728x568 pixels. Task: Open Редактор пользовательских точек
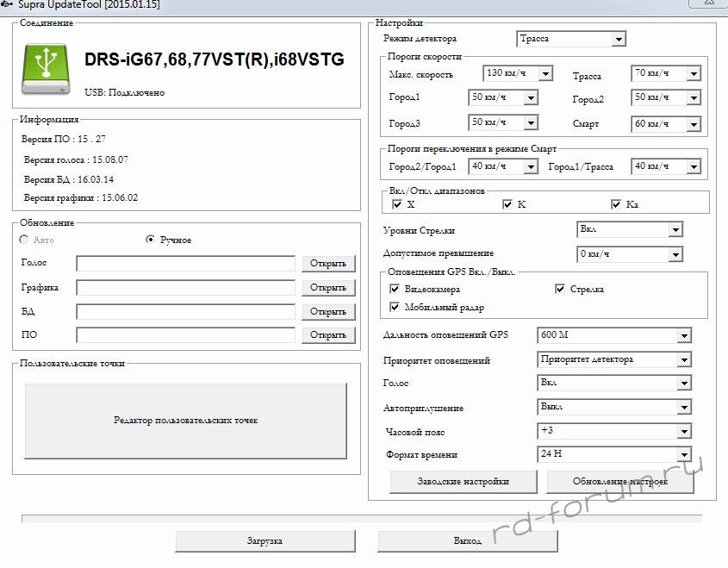(186, 421)
